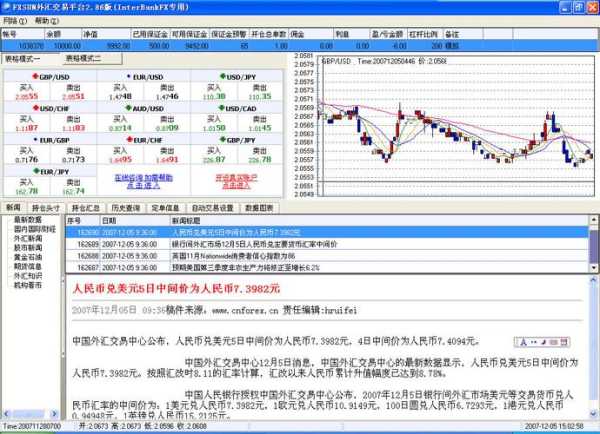Select news row 162689
The height and width of the screenshot is (434, 600).
(x=327, y=244)
